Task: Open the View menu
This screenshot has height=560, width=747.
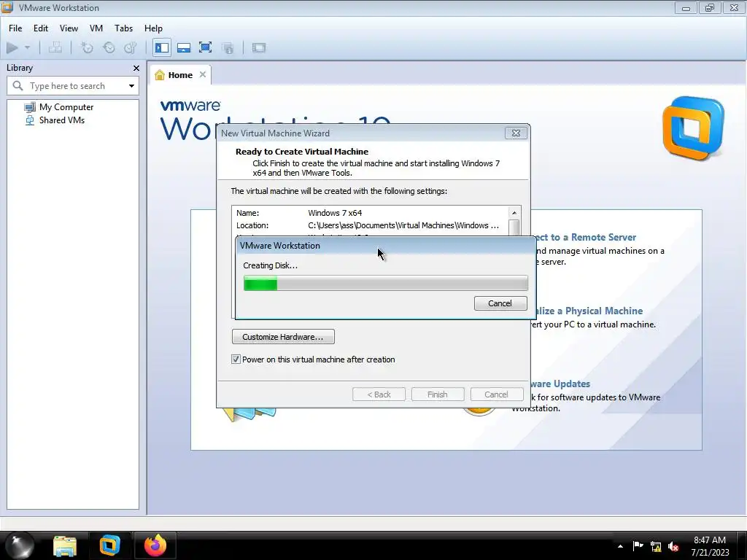Action: [x=69, y=28]
